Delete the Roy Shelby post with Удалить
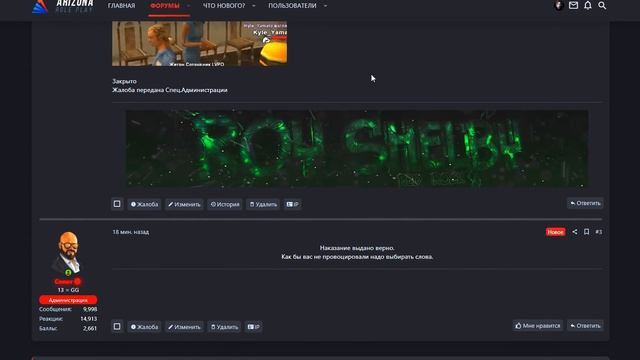640x360 pixels. (x=263, y=204)
